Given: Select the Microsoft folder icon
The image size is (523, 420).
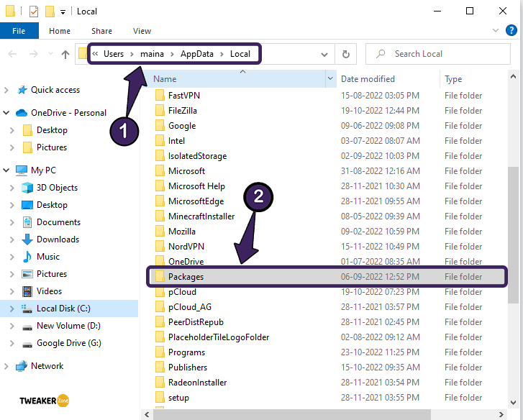Looking at the screenshot, I should coord(160,171).
